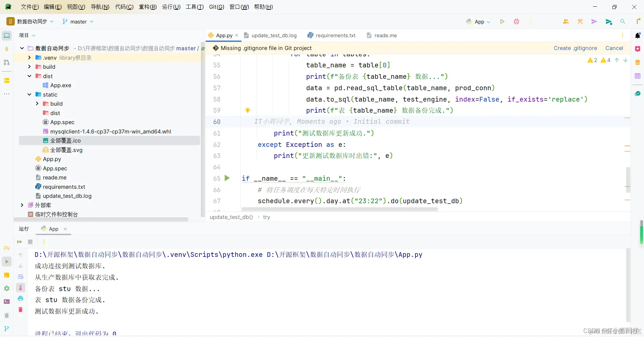The height and width of the screenshot is (337, 644).
Task: Click Create .gitignore link
Action: (575, 48)
